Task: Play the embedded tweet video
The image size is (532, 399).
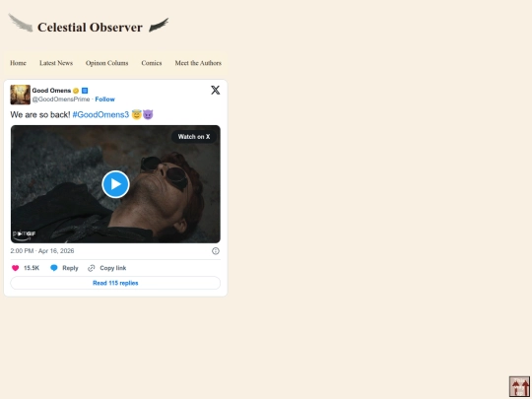Action: pyautogui.click(x=115, y=184)
